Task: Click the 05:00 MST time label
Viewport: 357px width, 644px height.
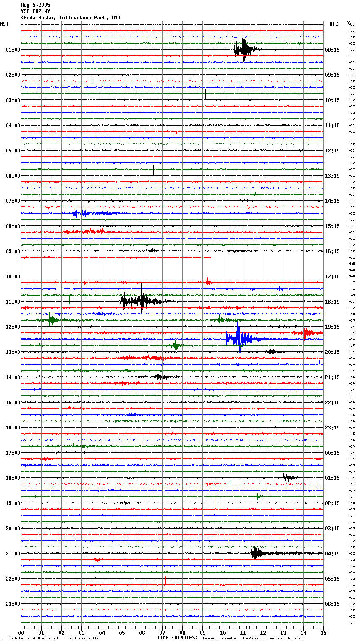Action: point(13,151)
